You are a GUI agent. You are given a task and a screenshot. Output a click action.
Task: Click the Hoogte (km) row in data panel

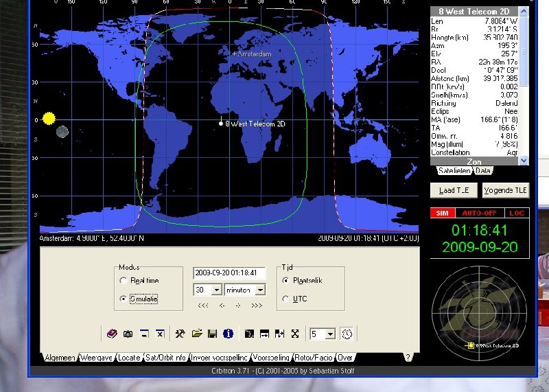pyautogui.click(x=474, y=38)
